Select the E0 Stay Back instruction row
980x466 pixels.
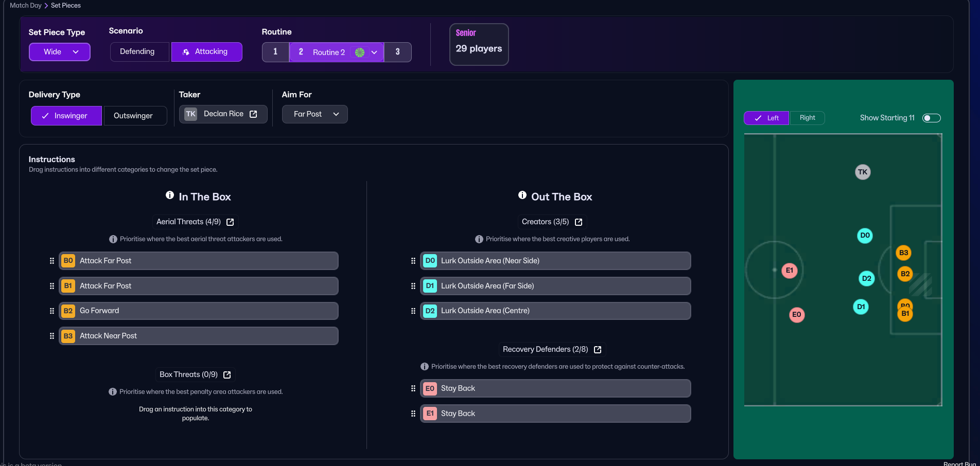coord(555,388)
